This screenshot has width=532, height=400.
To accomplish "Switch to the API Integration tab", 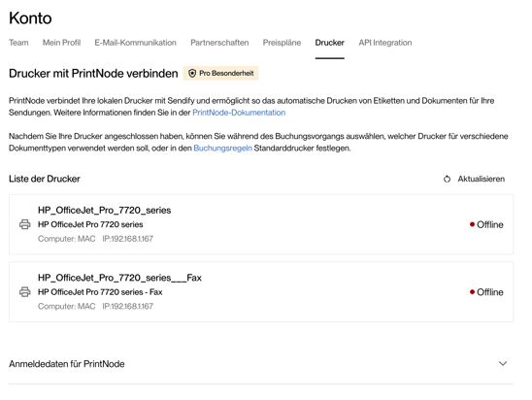I will pos(385,43).
